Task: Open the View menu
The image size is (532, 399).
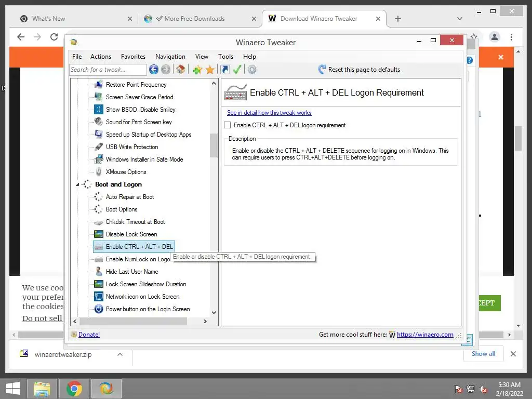Action: pyautogui.click(x=202, y=57)
